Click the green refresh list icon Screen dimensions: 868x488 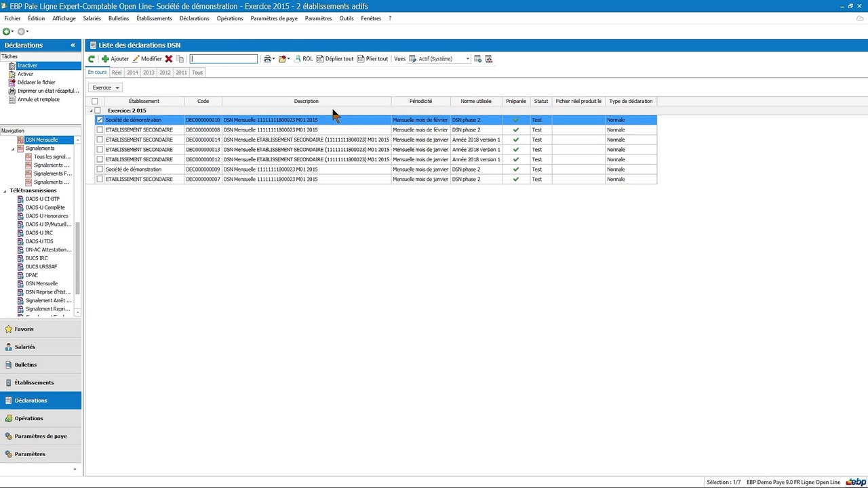pyautogui.click(x=92, y=59)
